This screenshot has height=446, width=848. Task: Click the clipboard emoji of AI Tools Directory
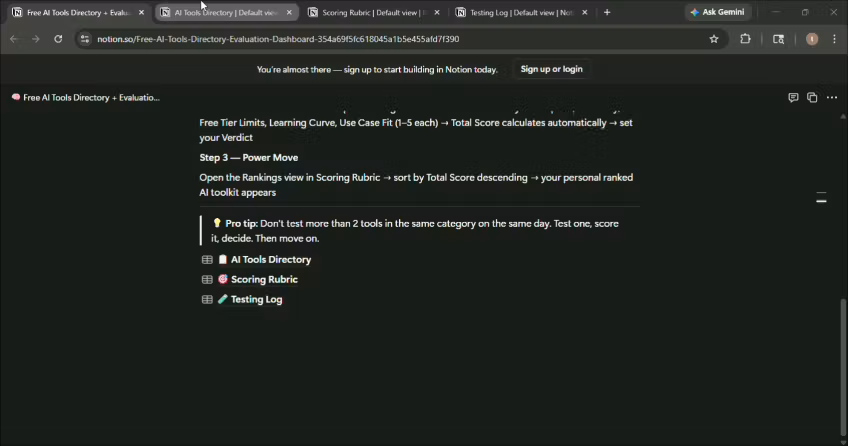pyautogui.click(x=222, y=259)
